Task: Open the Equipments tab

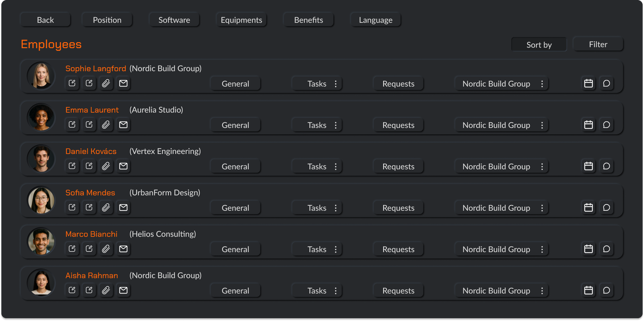Action: click(x=242, y=20)
